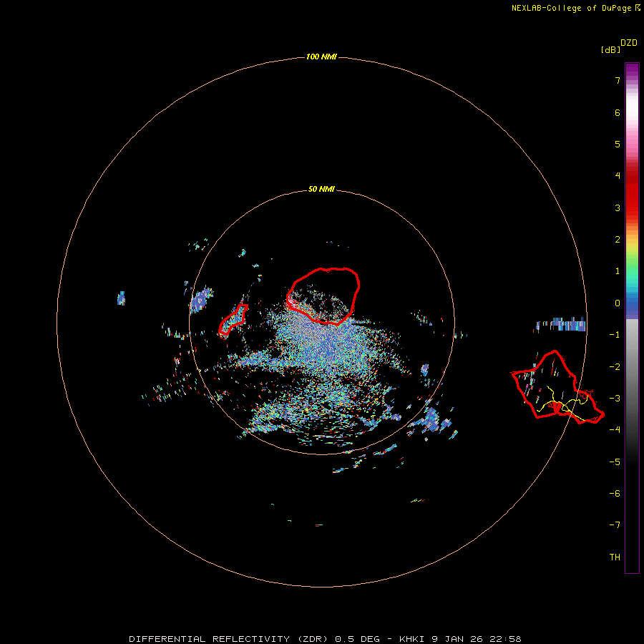Click the TH label on the color scale
The height and width of the screenshot is (644, 644).
(615, 557)
